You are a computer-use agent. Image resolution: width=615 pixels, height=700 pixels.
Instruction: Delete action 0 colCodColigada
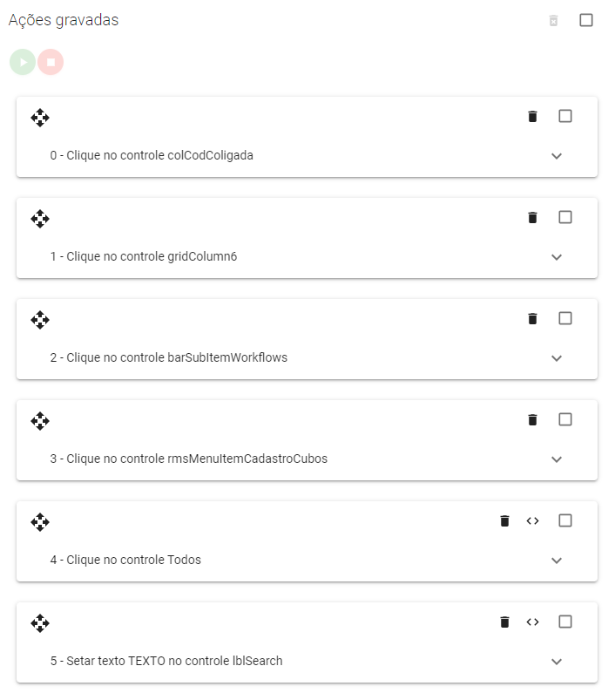click(532, 116)
